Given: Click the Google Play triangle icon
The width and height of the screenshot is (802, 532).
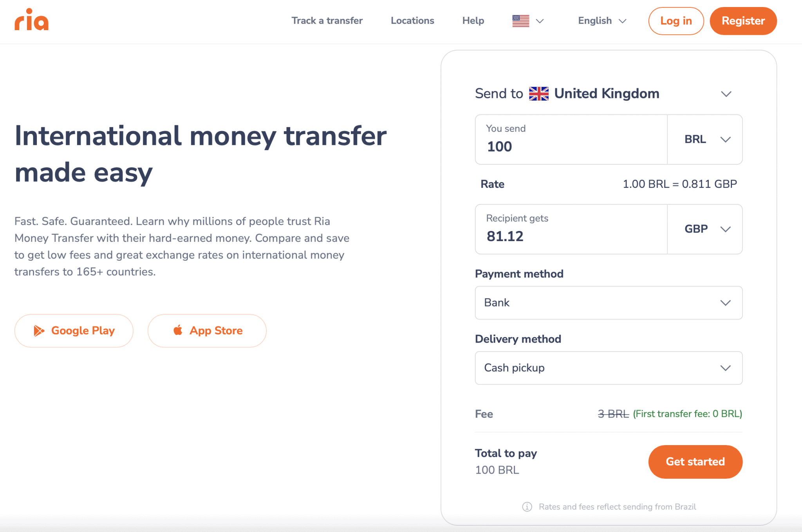Looking at the screenshot, I should [39, 330].
